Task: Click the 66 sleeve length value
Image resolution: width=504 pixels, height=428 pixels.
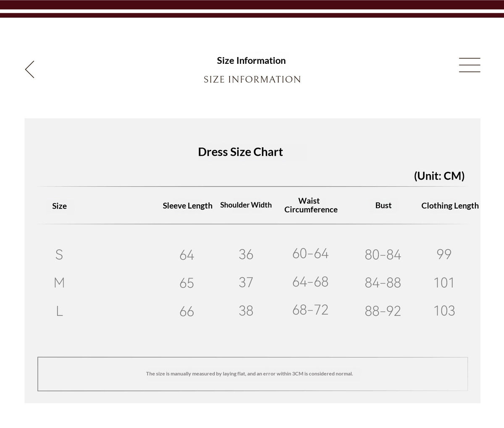Action: tap(186, 311)
